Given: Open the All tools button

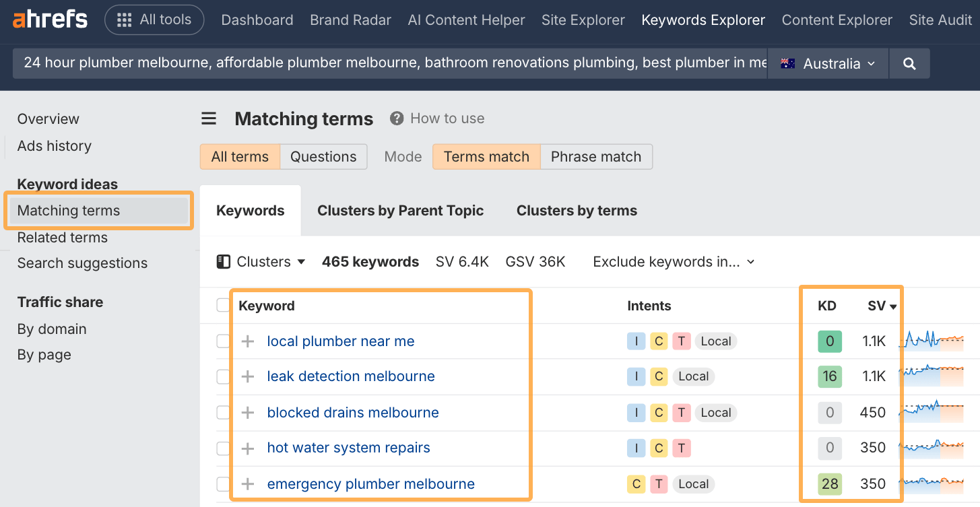Looking at the screenshot, I should point(154,20).
